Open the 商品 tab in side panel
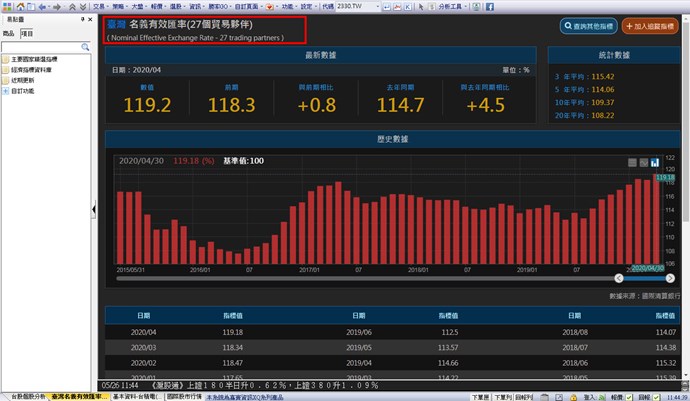The image size is (690, 401). (10, 33)
